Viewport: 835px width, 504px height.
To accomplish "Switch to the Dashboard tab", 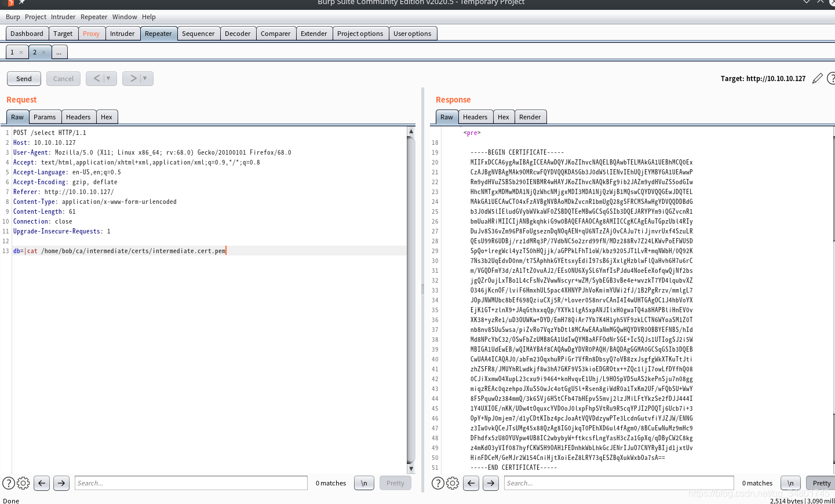I will coord(27,34).
